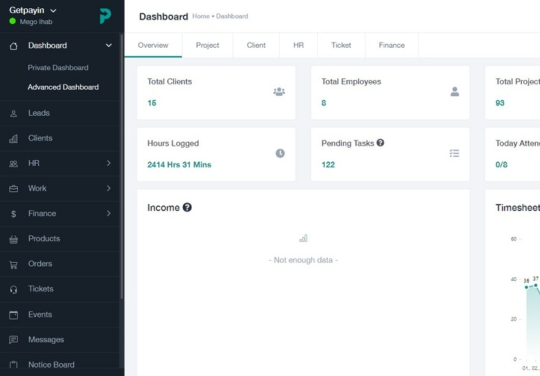Click the Work briefcase icon
The image size is (540, 376).
point(13,189)
